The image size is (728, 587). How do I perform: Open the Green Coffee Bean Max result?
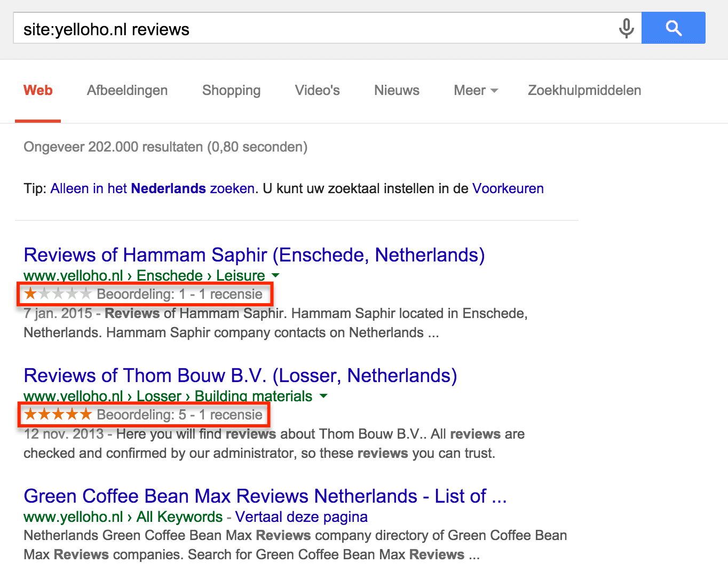click(265, 496)
